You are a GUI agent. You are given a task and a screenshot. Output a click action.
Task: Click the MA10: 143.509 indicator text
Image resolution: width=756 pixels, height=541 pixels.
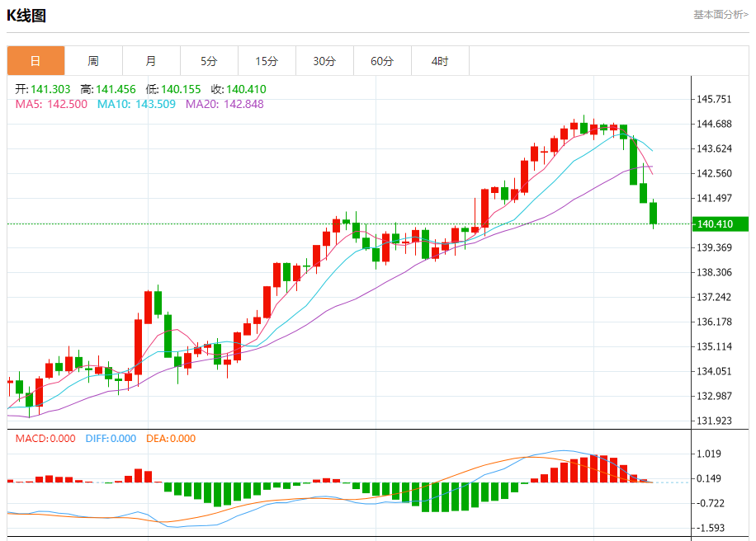136,104
